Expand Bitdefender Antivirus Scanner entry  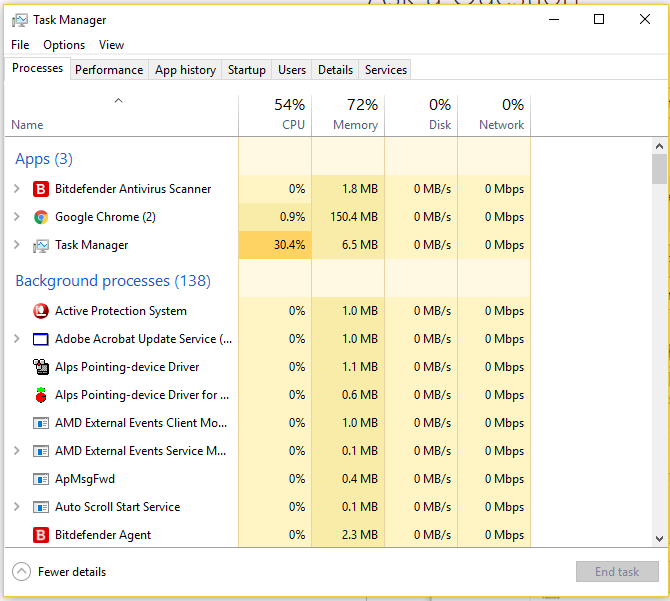(17, 188)
